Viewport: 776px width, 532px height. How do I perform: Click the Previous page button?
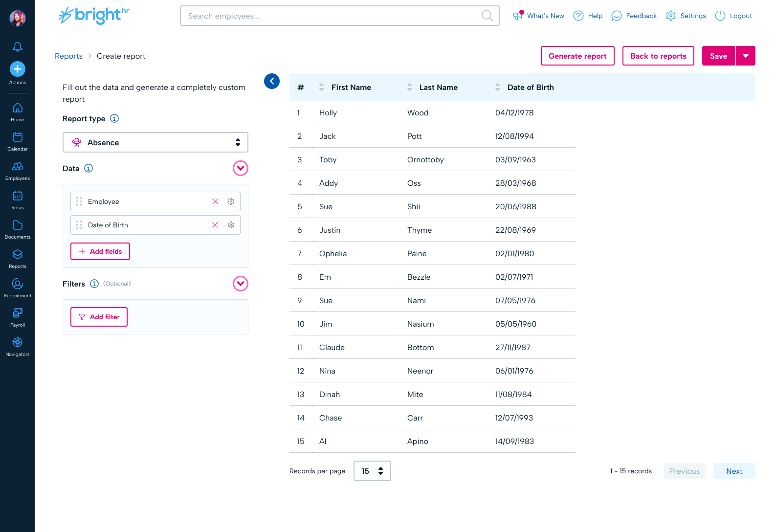685,471
